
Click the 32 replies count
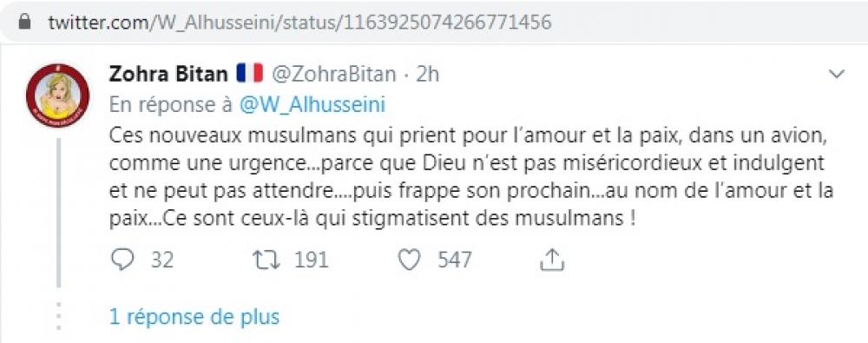[x=162, y=260]
